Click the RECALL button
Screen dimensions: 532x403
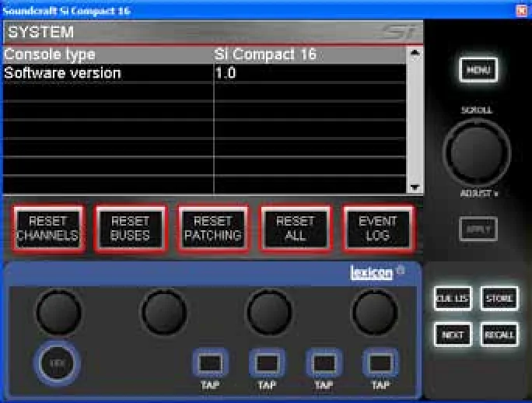(x=499, y=335)
